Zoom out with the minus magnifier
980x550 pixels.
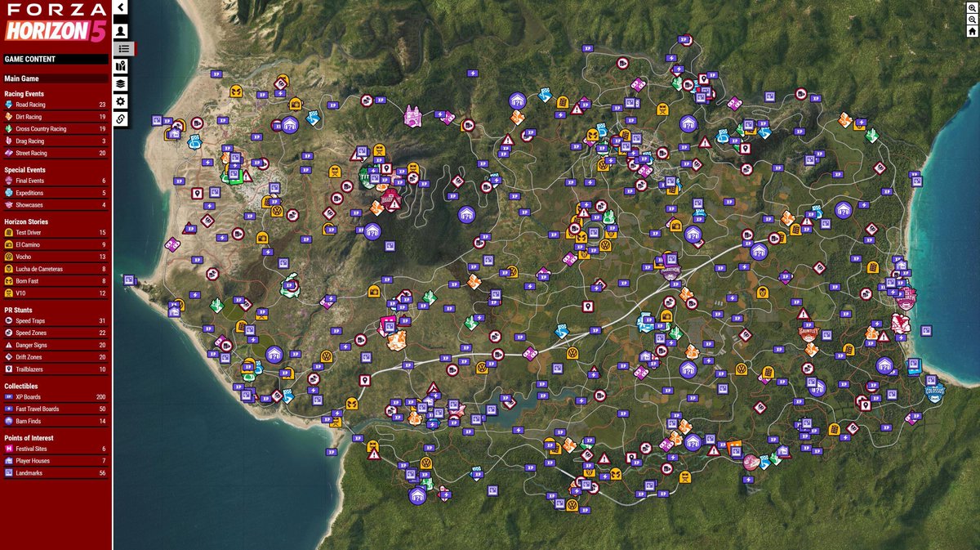pos(972,20)
